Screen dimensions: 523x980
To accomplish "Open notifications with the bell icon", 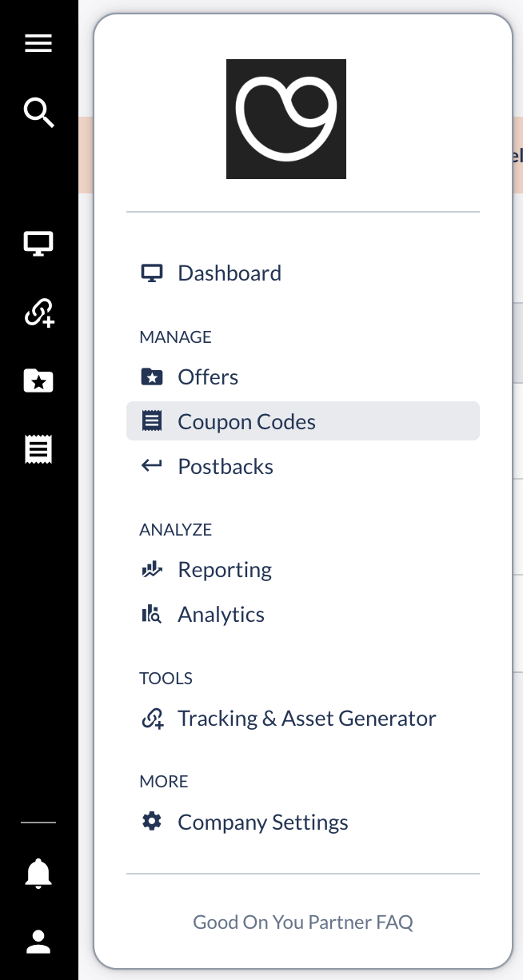I will (x=38, y=873).
